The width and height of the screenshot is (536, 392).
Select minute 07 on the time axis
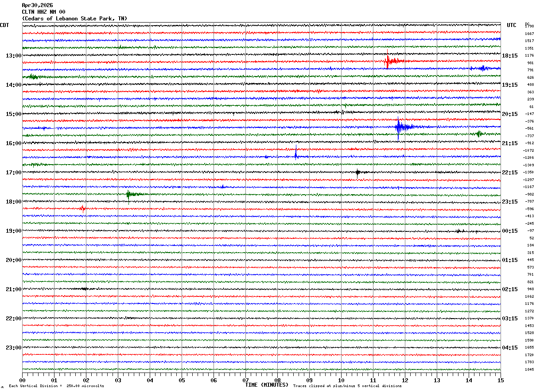tap(246, 380)
